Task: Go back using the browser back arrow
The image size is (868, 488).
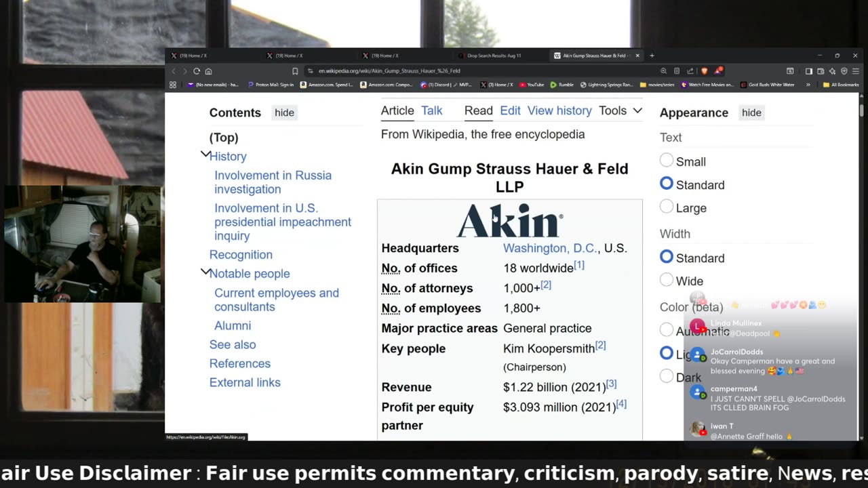Action: point(174,71)
